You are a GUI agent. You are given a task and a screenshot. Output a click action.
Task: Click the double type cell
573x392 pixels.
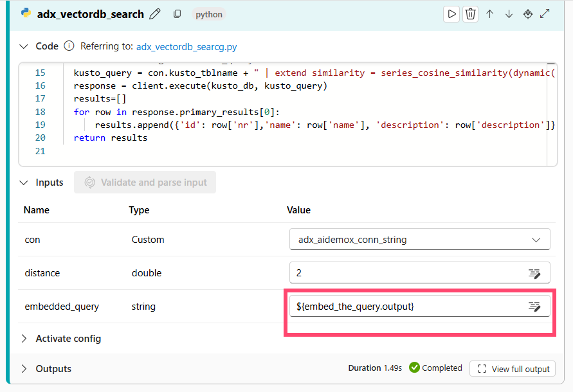pyautogui.click(x=147, y=273)
